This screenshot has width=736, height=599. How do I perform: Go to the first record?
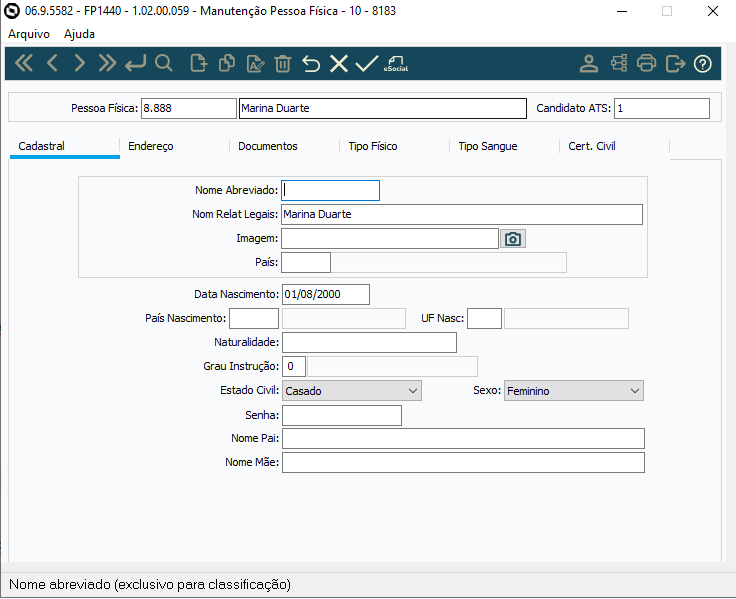pyautogui.click(x=24, y=63)
